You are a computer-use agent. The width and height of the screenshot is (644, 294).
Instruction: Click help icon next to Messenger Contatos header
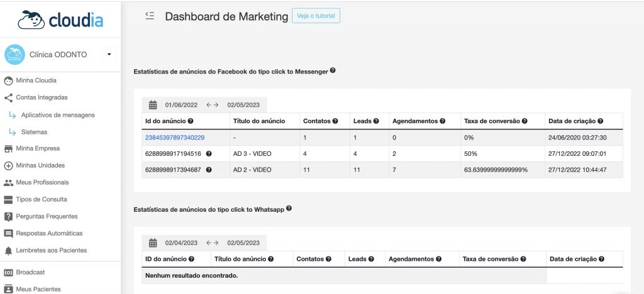point(335,121)
